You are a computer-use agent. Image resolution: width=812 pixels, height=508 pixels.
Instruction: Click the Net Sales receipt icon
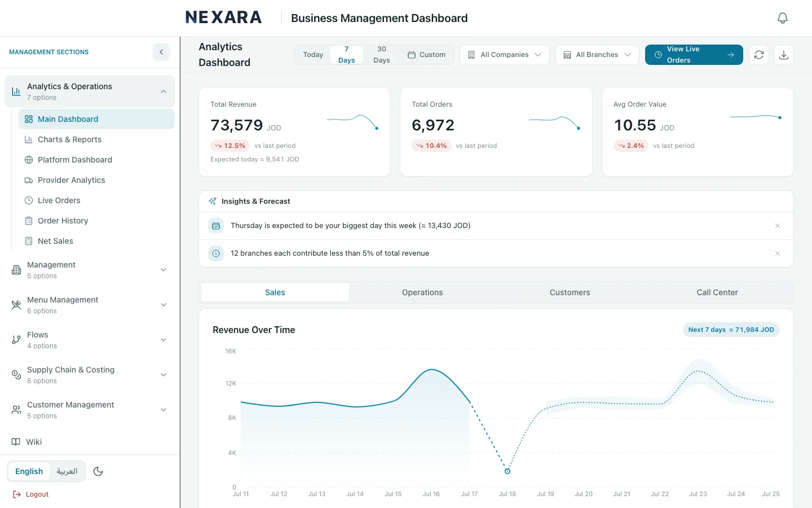29,241
